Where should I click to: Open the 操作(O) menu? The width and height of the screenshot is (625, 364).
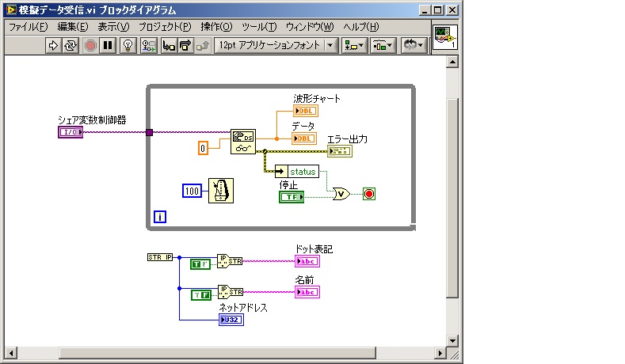(216, 27)
